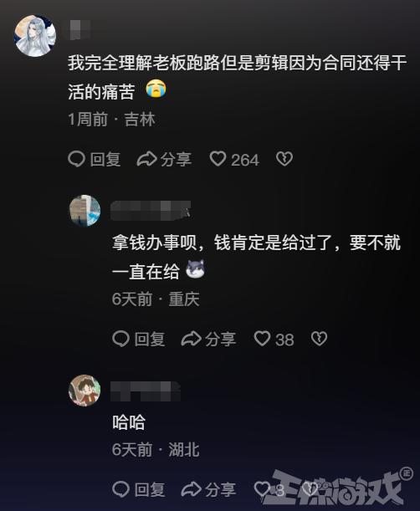Click 分享 text under the 重庆 reply
Image resolution: width=420 pixels, height=511 pixels.
click(220, 340)
